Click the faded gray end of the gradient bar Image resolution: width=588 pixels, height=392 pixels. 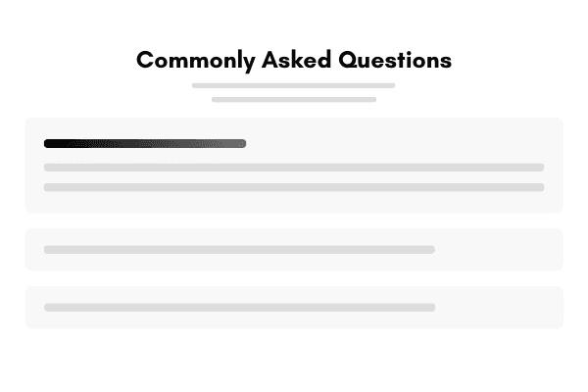[x=238, y=143]
